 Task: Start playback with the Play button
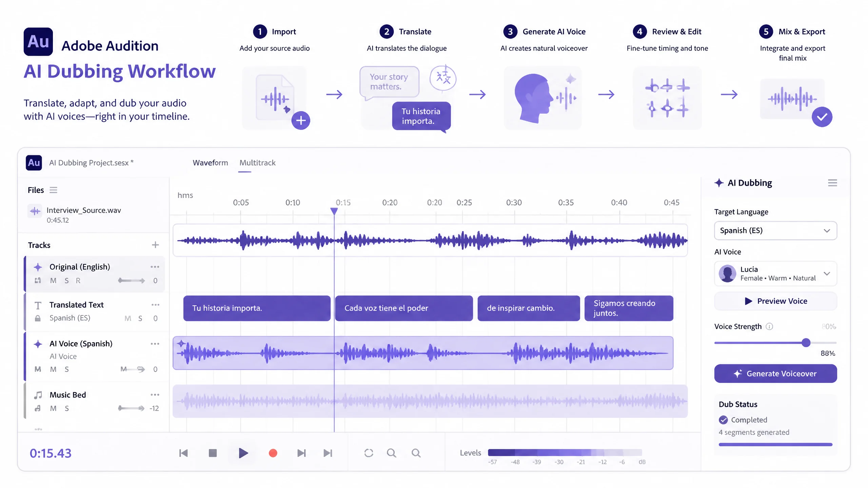[x=243, y=453]
